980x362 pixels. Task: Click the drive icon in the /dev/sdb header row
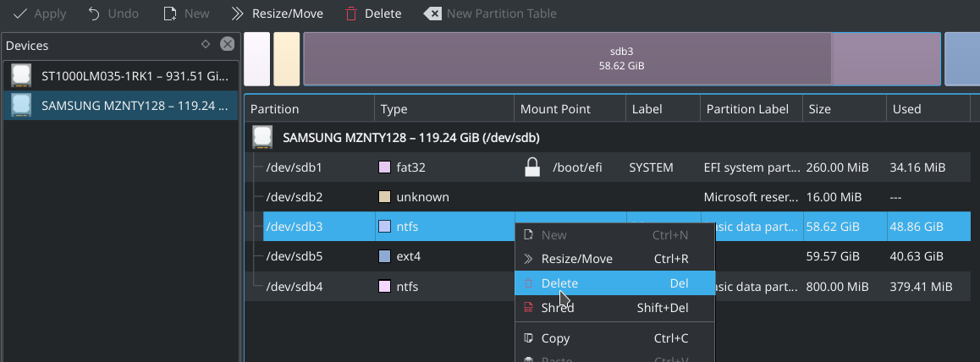pos(262,137)
